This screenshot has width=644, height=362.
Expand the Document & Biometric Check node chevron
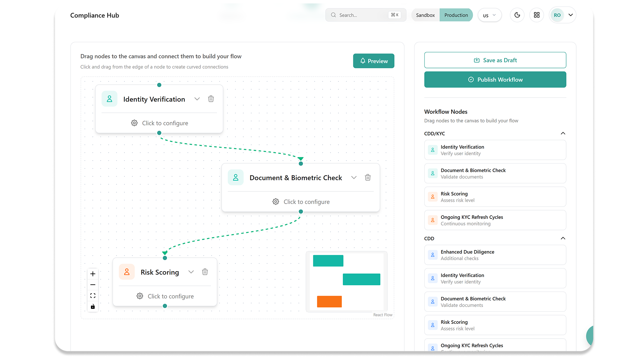pyautogui.click(x=354, y=177)
